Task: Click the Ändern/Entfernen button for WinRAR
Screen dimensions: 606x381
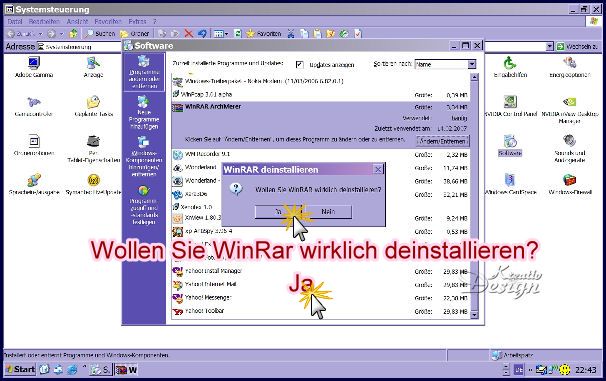Action: click(443, 141)
